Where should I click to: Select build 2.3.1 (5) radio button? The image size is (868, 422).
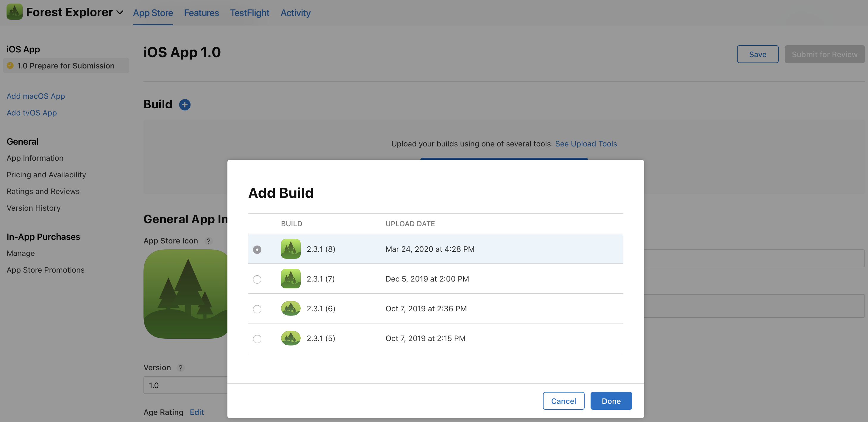[x=257, y=338]
